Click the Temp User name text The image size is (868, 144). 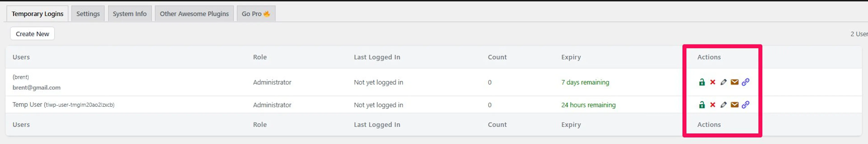[x=27, y=105]
